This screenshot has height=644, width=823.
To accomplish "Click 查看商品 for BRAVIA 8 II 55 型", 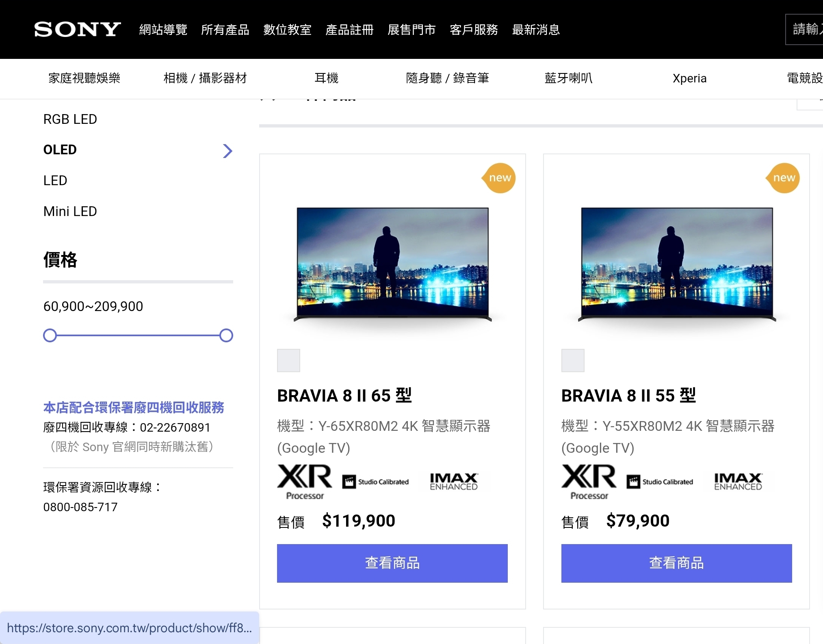I will click(x=677, y=563).
